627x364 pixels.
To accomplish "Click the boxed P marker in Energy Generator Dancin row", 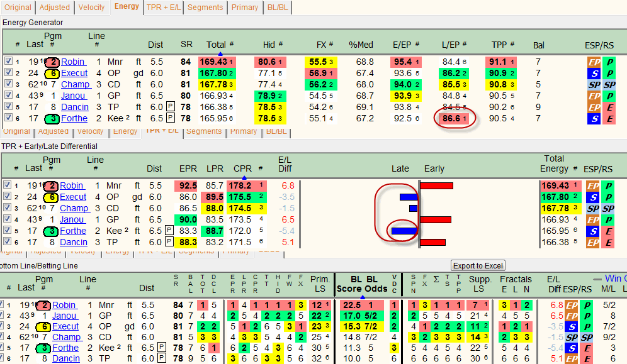I will [171, 107].
